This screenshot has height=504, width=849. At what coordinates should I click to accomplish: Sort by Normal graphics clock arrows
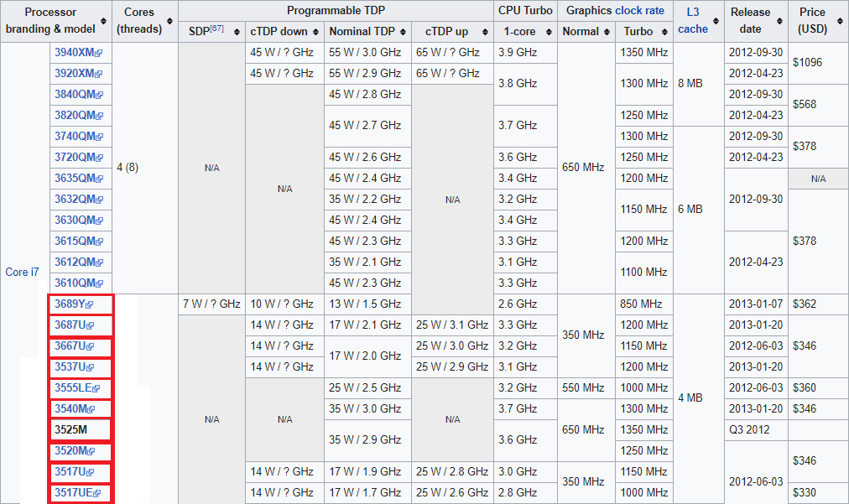607,32
